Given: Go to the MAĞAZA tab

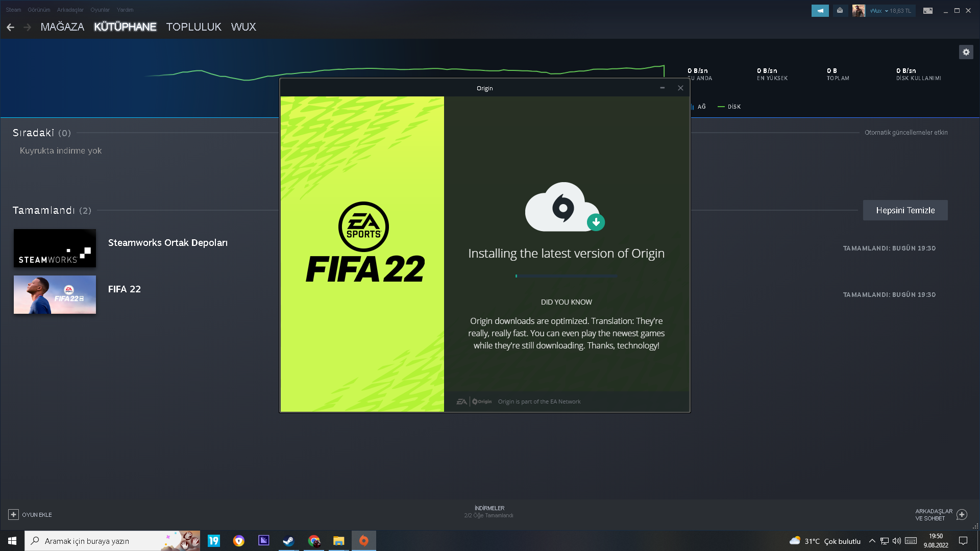Looking at the screenshot, I should 62,27.
